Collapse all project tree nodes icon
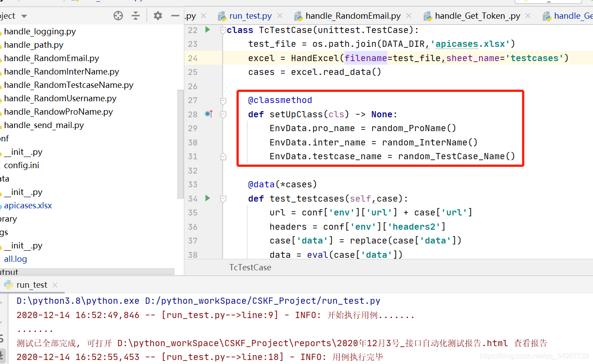The width and height of the screenshot is (593, 364). [136, 16]
